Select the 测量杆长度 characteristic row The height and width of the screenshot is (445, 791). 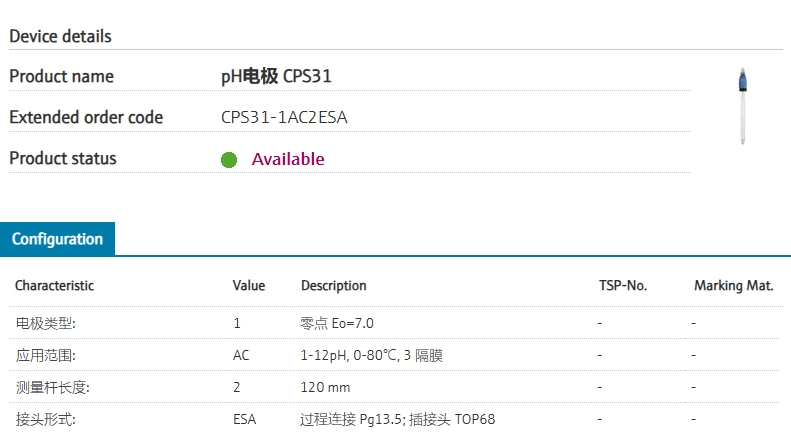tap(52, 387)
